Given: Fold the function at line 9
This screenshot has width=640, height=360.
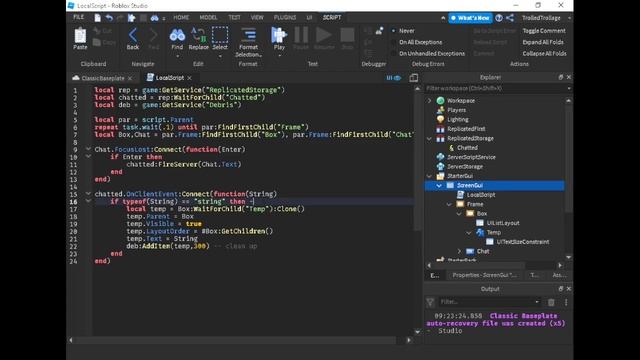Looking at the screenshot, I should pos(88,149).
